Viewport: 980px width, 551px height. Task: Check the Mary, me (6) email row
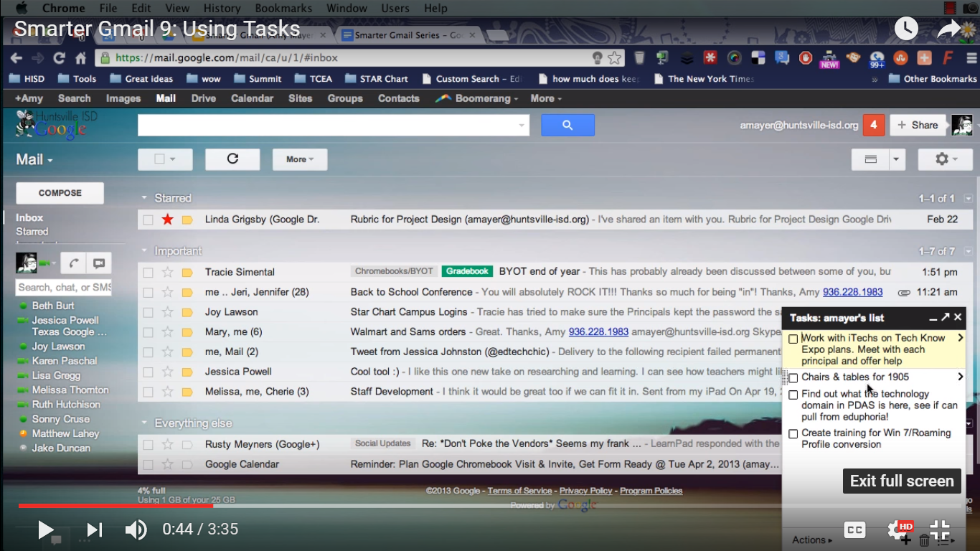coord(148,333)
